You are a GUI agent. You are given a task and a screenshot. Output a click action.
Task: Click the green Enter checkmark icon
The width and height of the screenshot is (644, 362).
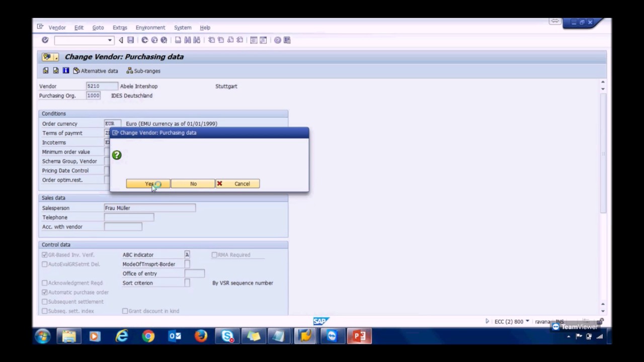click(x=45, y=40)
